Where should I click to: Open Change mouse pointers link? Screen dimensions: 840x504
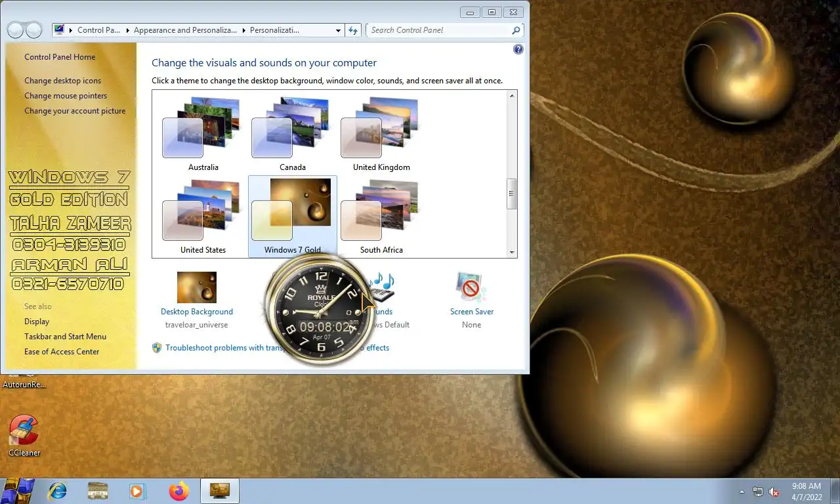[66, 96]
